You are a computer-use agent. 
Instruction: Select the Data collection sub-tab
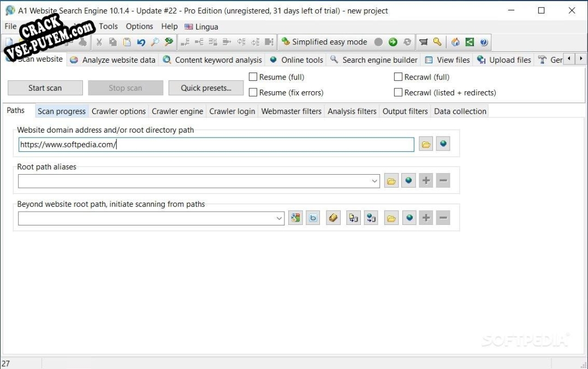(x=460, y=111)
